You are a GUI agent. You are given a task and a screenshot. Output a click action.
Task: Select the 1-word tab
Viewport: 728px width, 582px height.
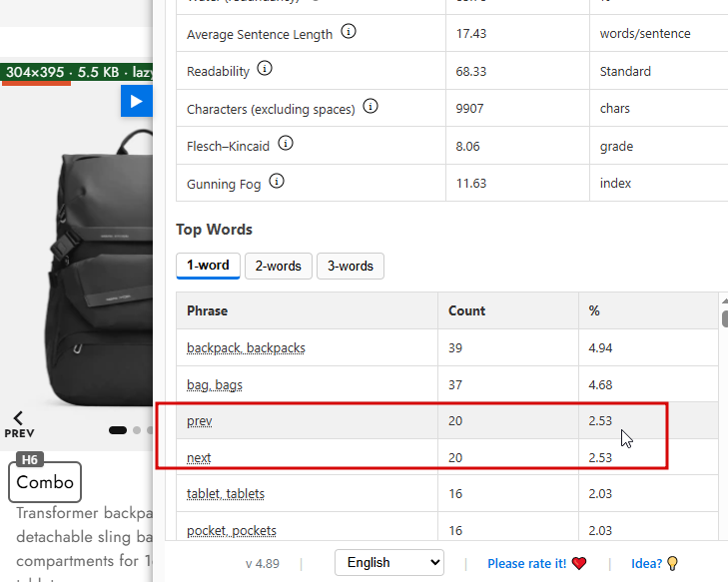pyautogui.click(x=208, y=266)
